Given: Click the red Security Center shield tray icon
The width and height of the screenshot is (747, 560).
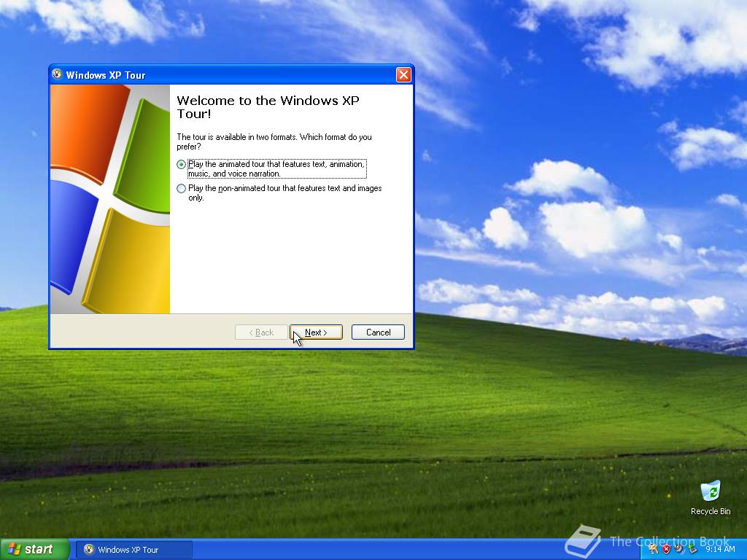Looking at the screenshot, I should tap(667, 549).
